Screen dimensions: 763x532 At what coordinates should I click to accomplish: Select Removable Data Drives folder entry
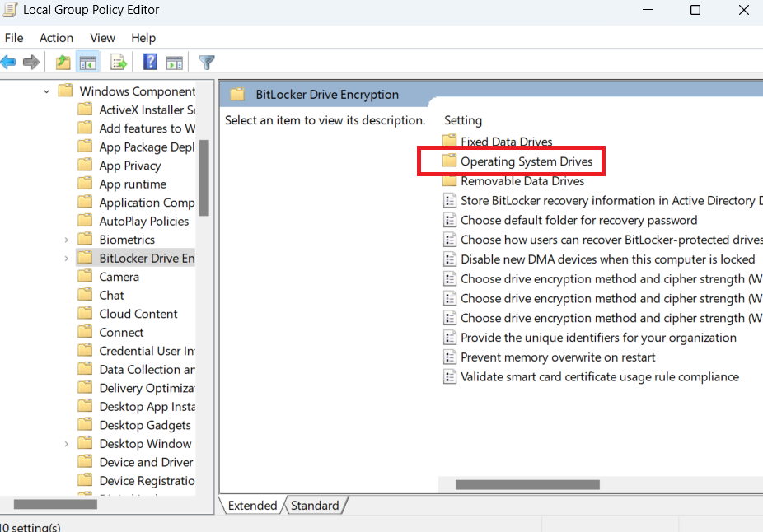click(x=522, y=181)
